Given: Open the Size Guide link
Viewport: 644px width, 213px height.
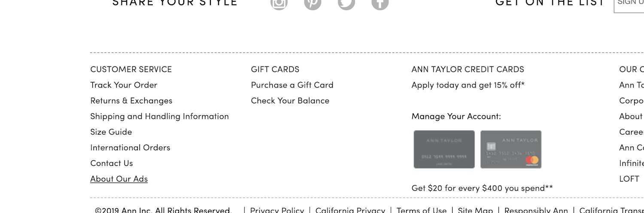Looking at the screenshot, I should pyautogui.click(x=111, y=132).
